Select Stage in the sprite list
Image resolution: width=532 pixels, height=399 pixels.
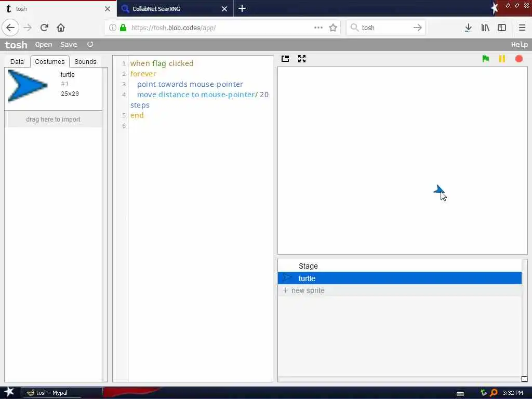pos(400,266)
